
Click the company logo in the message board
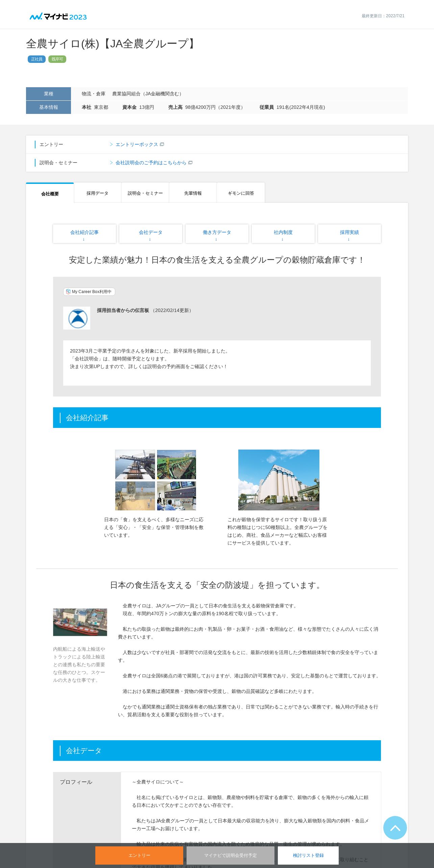coord(77,318)
